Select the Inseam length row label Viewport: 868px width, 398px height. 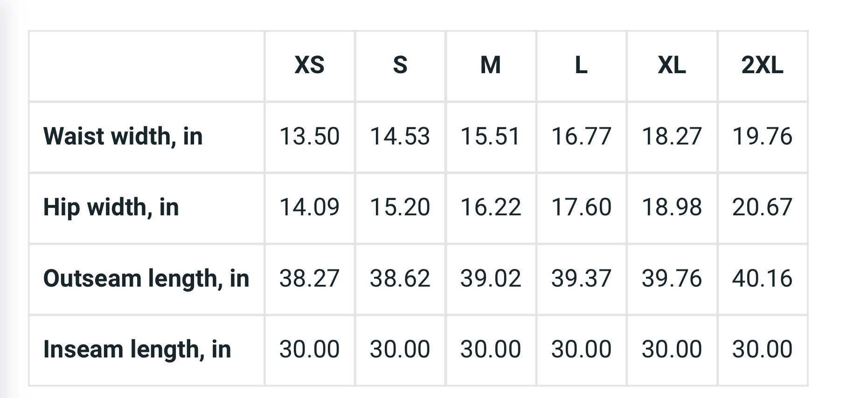click(137, 350)
